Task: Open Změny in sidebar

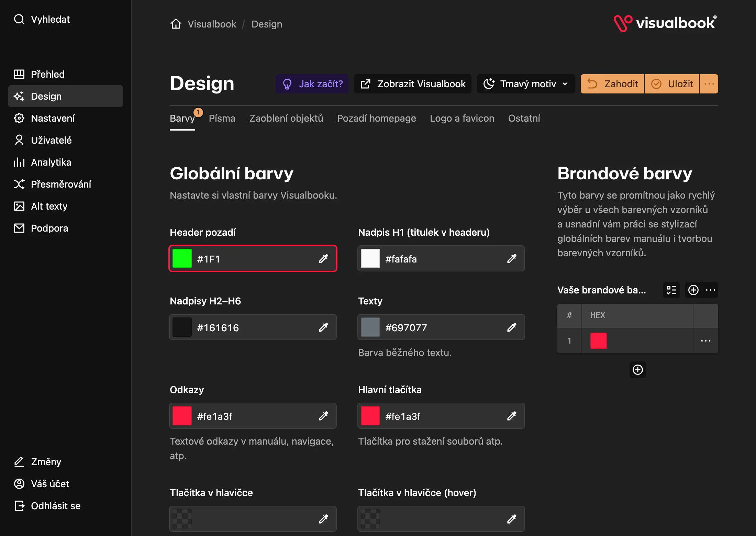Action: point(65,462)
